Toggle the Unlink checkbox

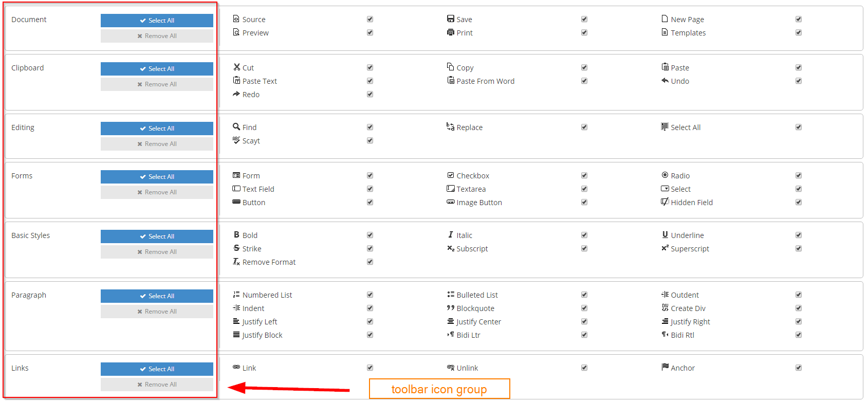(584, 368)
